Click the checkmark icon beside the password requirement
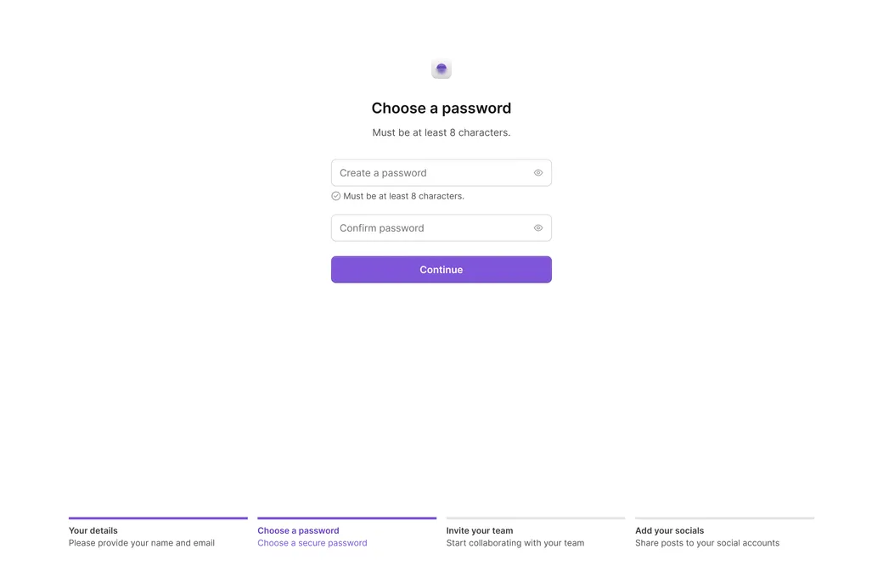 (335, 195)
